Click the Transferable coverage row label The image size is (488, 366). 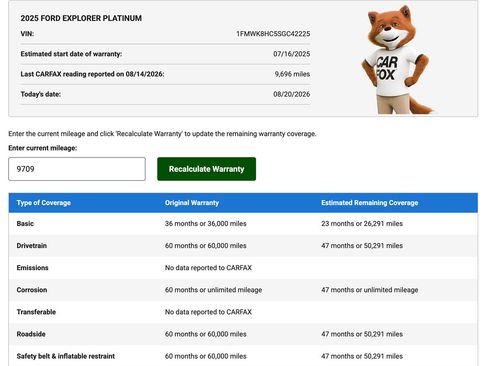pos(36,312)
